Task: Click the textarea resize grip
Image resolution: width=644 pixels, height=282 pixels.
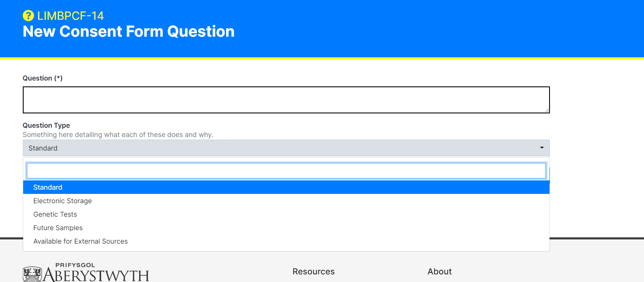Action: 547,111
